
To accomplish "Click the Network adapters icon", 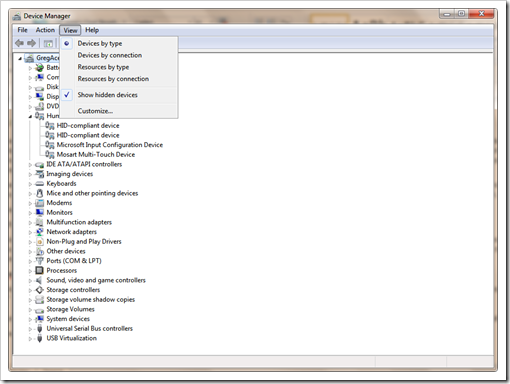I will click(x=39, y=232).
